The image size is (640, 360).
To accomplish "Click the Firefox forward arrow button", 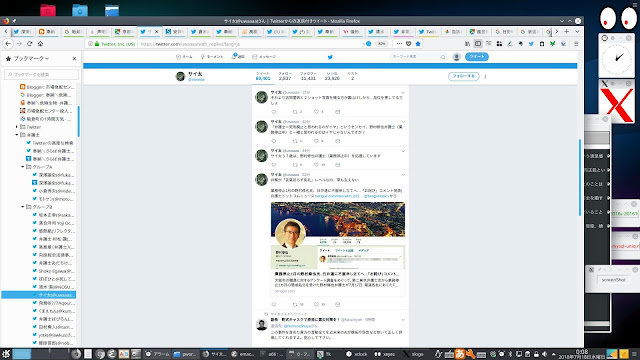I will point(19,44).
